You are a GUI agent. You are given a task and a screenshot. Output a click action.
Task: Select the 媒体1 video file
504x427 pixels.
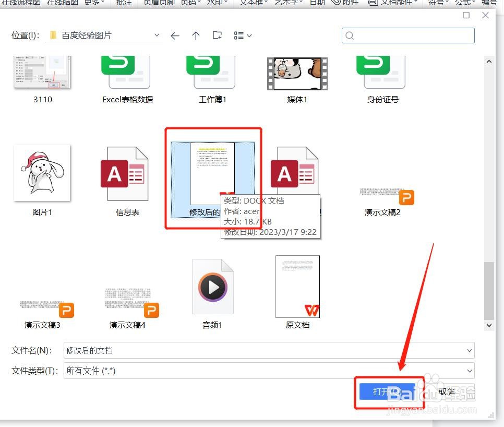(x=297, y=80)
